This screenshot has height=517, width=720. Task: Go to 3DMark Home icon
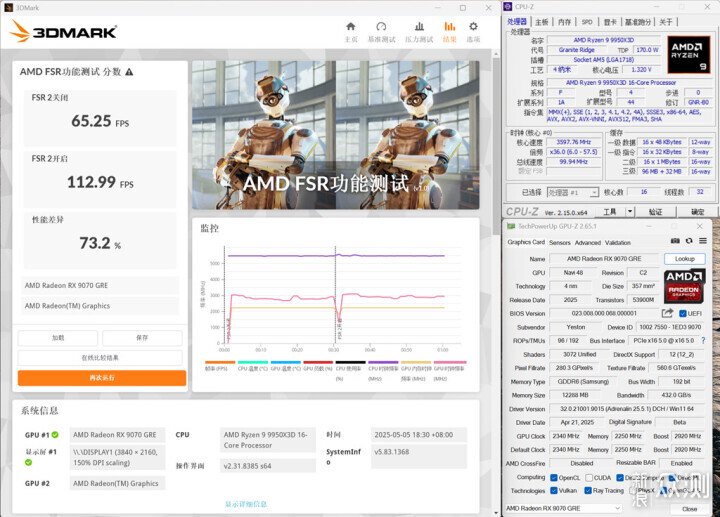click(x=351, y=26)
